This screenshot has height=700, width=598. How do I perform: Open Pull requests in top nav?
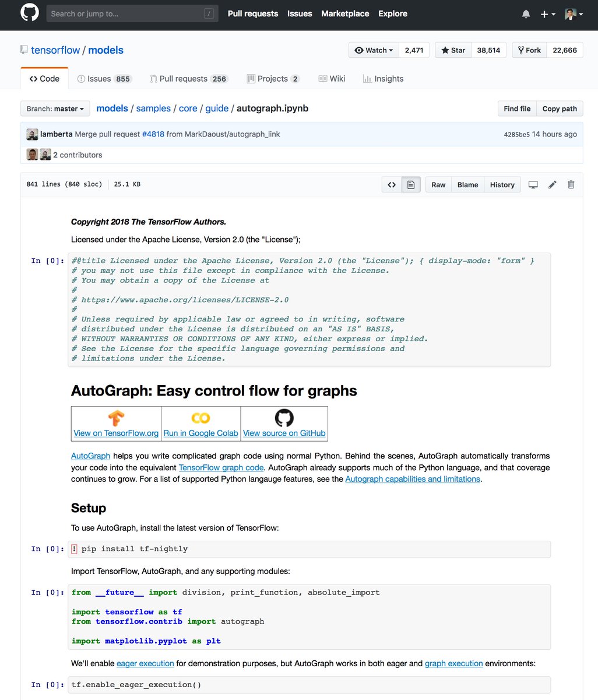[x=253, y=13]
